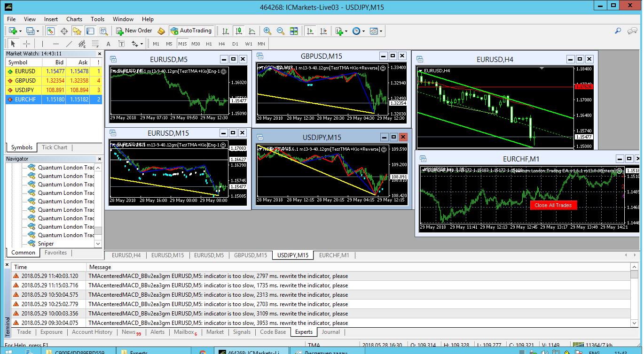Toggle Chart Shift
Screen dimensions: 644x354
click(323, 31)
